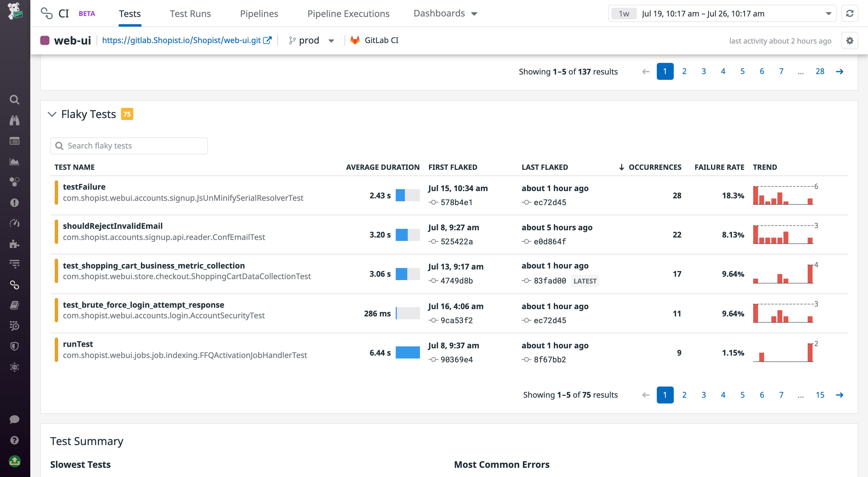The width and height of the screenshot is (868, 477).
Task: Refresh data with the reload icon
Action: [x=849, y=14]
